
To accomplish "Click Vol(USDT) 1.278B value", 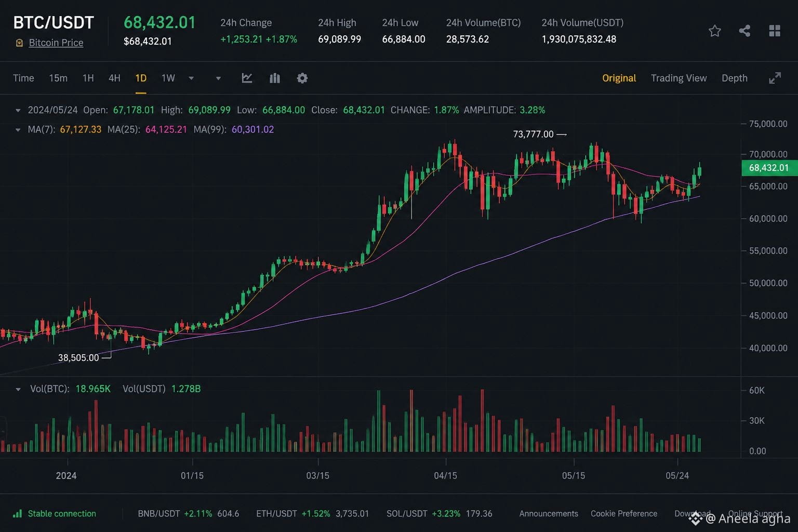I will 186,389.
